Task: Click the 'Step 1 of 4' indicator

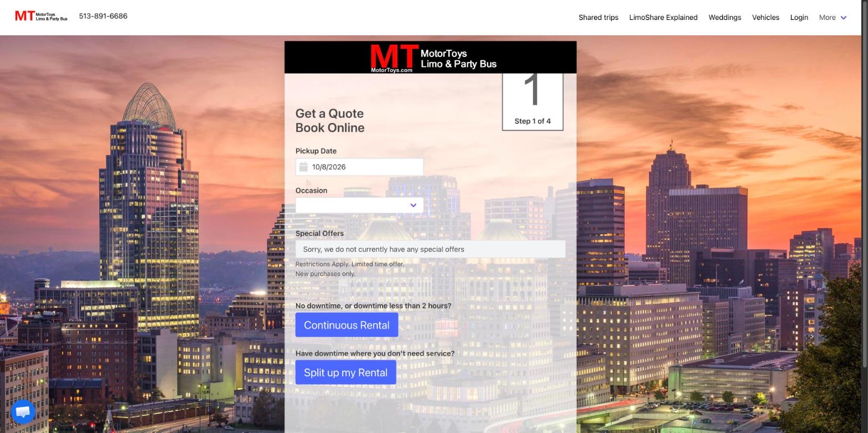Action: (x=533, y=102)
